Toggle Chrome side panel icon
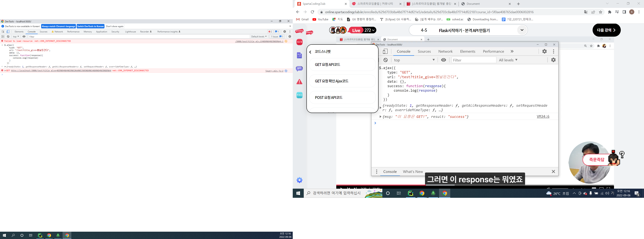This screenshot has height=239, width=644. [x=624, y=12]
